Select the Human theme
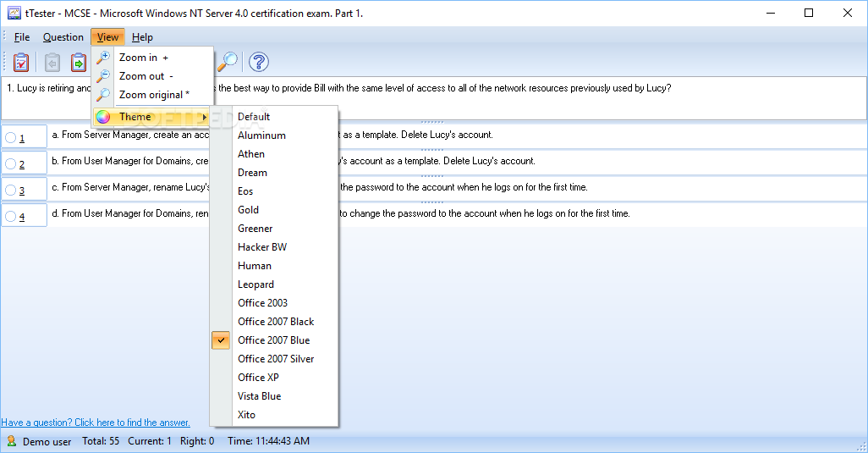This screenshot has width=868, height=453. click(x=275, y=266)
